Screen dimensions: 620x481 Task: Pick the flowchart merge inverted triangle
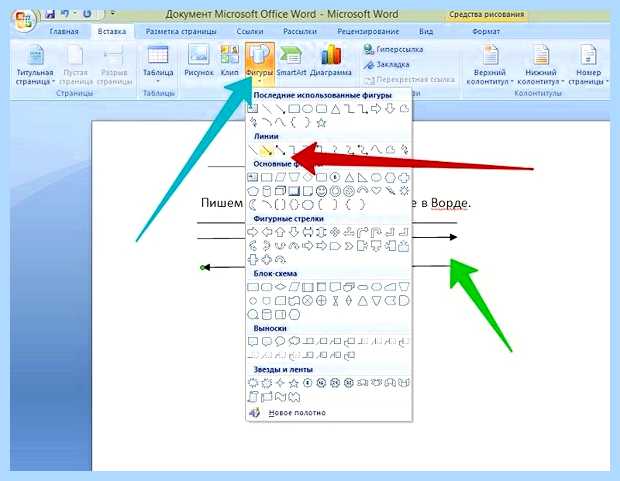(376, 301)
